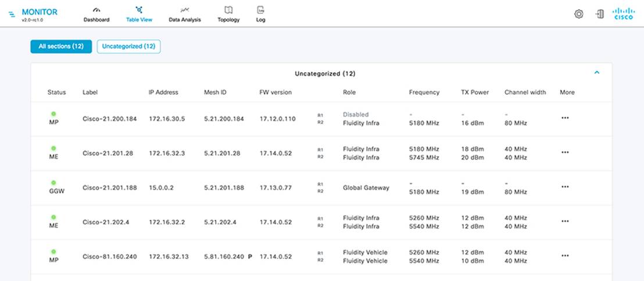Select the Cisco-21.200.184 label
This screenshot has height=281, width=644.
110,119
